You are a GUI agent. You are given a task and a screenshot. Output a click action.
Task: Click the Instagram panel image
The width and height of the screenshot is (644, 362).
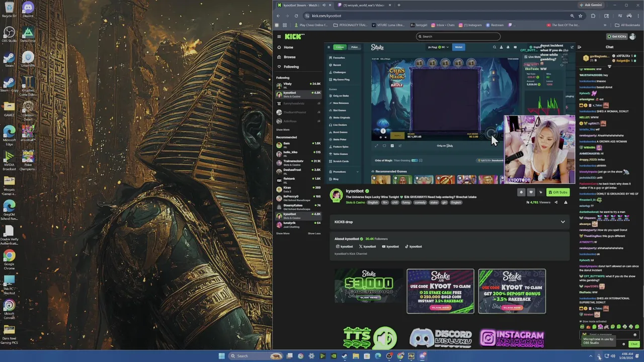pos(512,338)
